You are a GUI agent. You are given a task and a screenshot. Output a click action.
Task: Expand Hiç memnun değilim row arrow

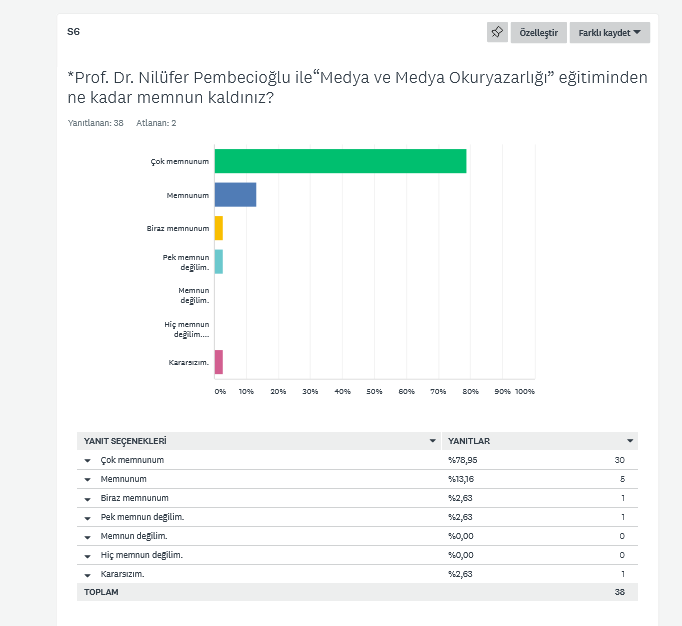[88, 555]
